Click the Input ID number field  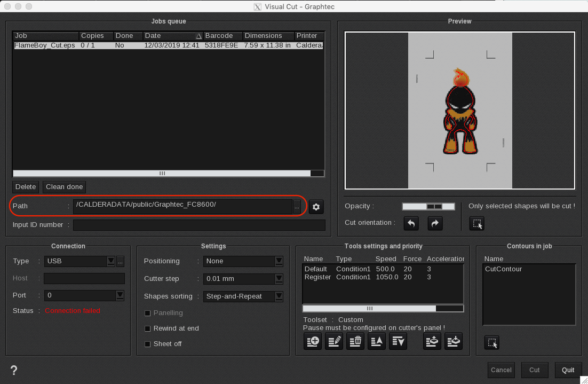pyautogui.click(x=198, y=225)
